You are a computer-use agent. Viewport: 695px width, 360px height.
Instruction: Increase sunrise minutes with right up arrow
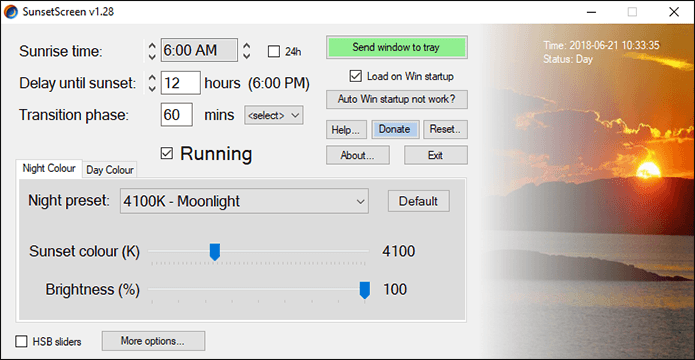pos(247,46)
